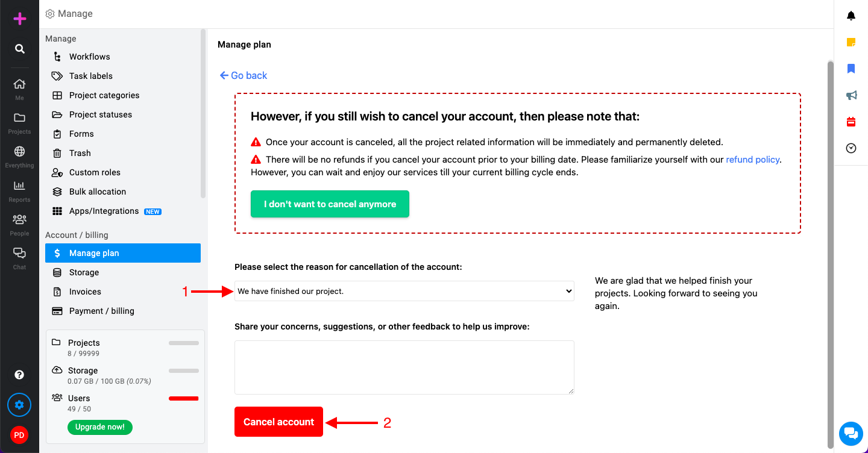
Task: Click the red Cancel account button
Action: tap(278, 422)
